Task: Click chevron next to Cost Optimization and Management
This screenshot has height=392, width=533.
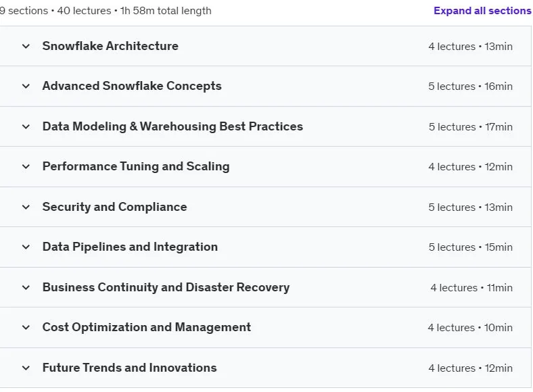Action: pos(26,328)
